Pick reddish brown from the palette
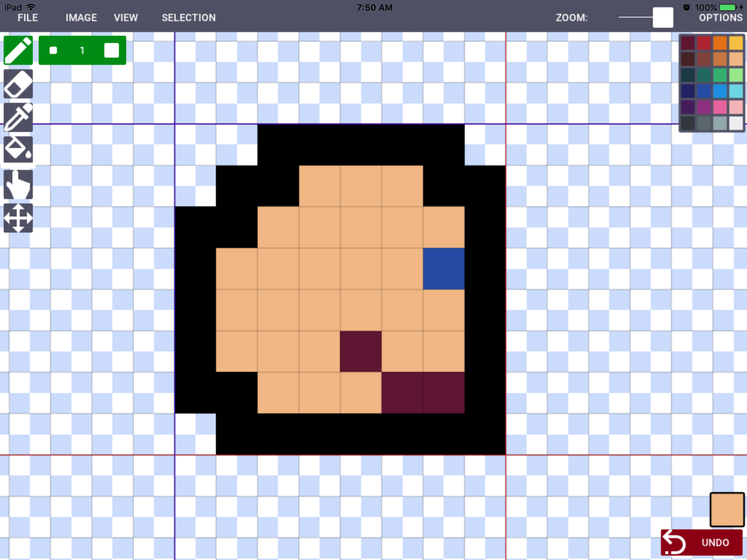 point(704,59)
